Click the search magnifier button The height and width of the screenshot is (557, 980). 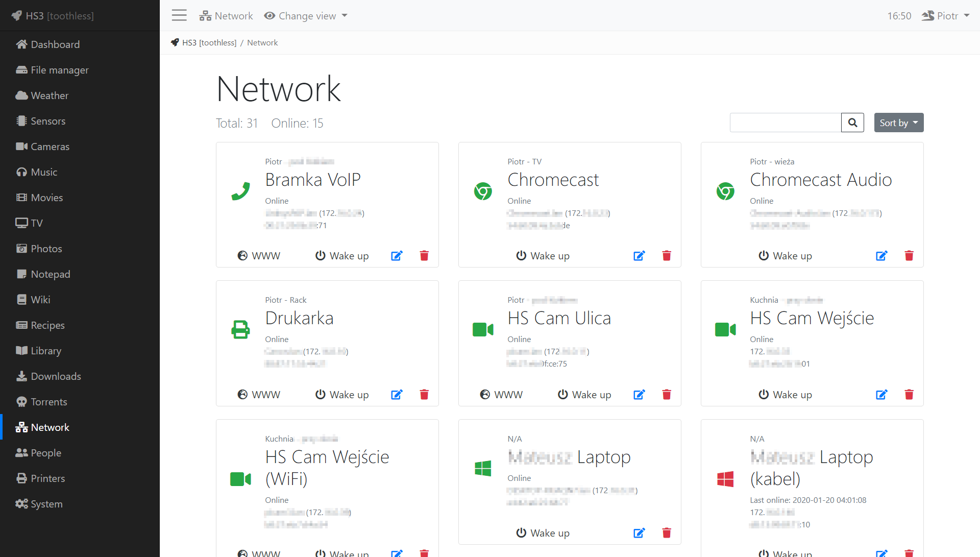(852, 123)
